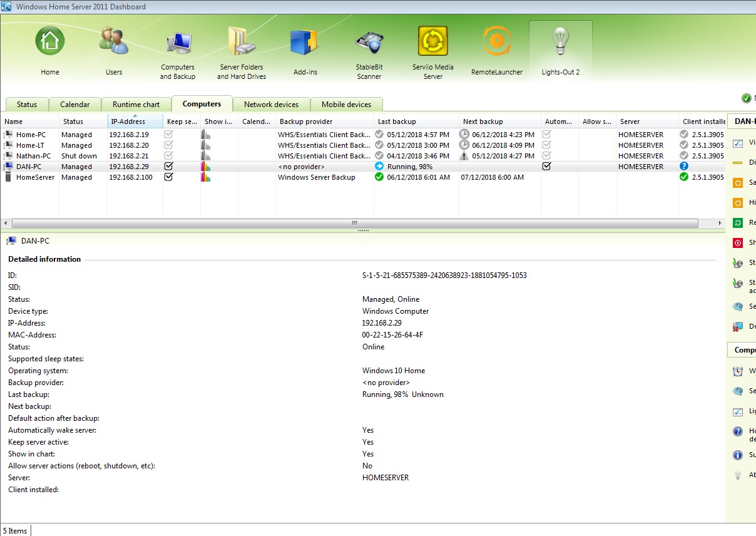
Task: Click the MAC address value 00-22-15-26-64-4F
Action: point(392,335)
